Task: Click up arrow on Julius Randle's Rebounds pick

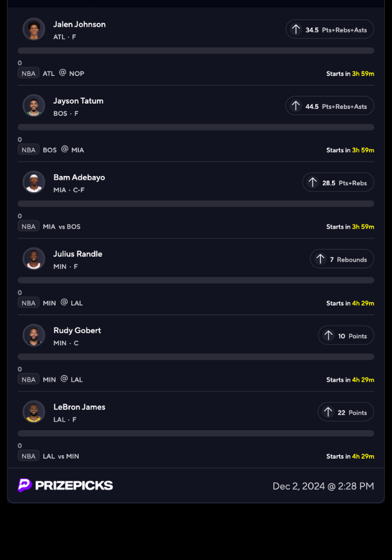Action: click(x=320, y=259)
